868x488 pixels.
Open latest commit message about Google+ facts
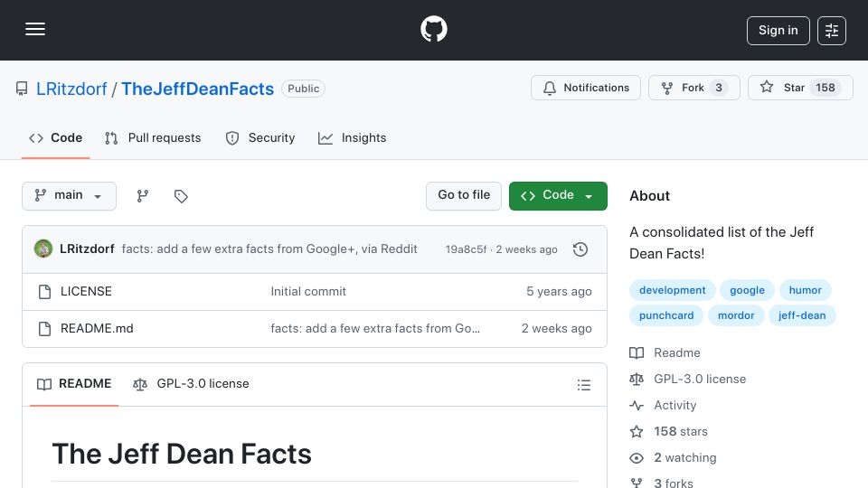click(x=269, y=249)
